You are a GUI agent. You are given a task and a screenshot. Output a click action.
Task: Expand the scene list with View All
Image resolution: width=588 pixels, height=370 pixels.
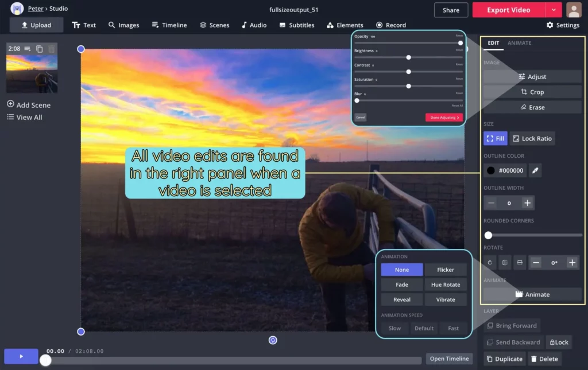pyautogui.click(x=25, y=117)
